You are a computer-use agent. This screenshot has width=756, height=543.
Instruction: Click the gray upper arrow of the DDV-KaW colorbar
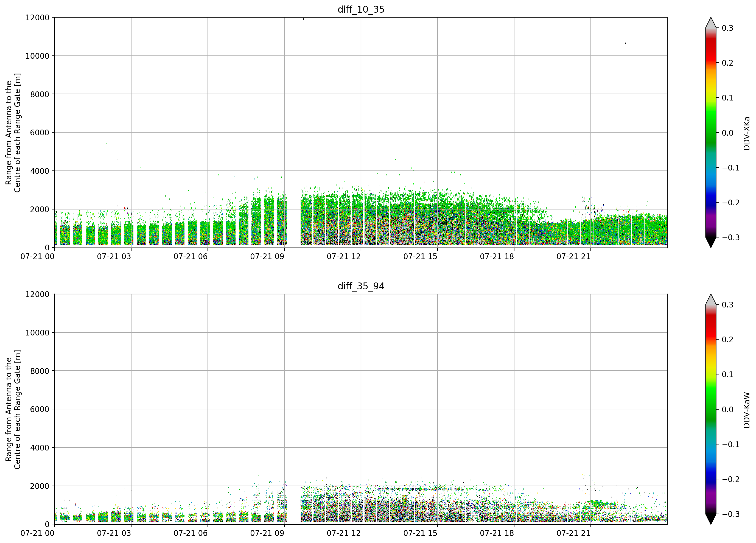click(711, 299)
